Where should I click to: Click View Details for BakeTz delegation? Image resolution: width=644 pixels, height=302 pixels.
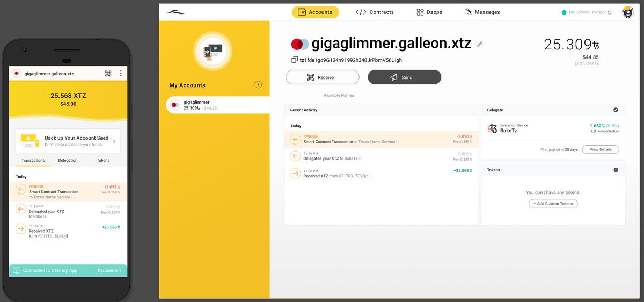pyautogui.click(x=601, y=149)
